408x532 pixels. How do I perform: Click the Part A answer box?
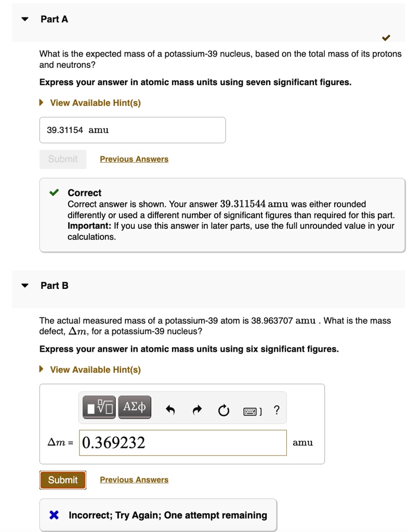133,130
